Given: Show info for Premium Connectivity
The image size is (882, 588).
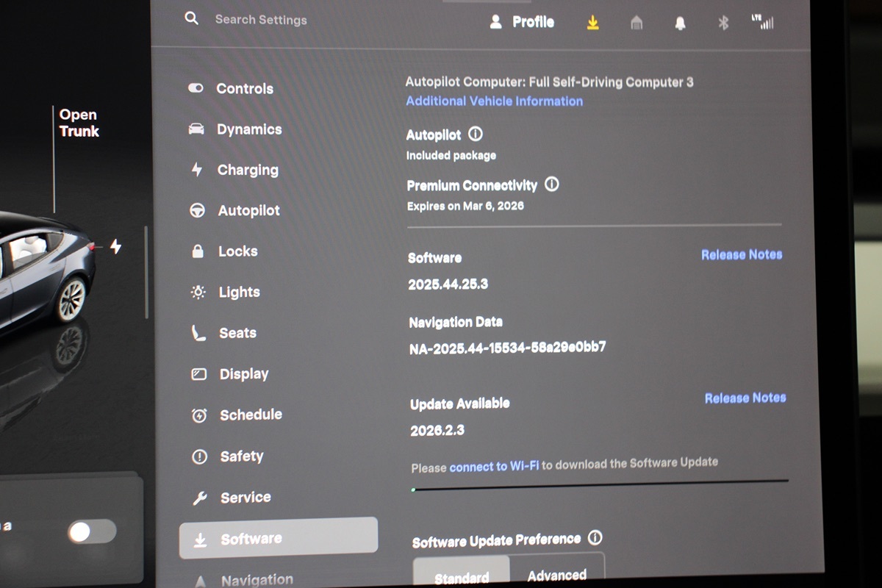Looking at the screenshot, I should [551, 184].
